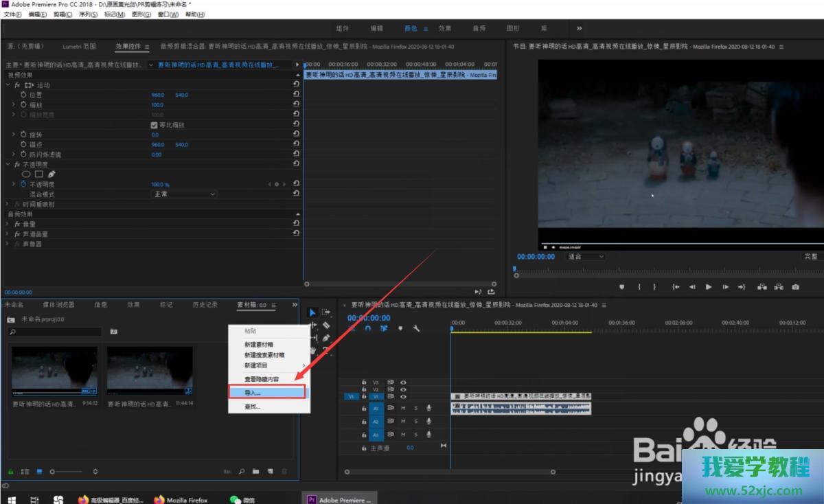Click the thumbnail size slider in project panel
This screenshot has width=824, height=504.
67,472
